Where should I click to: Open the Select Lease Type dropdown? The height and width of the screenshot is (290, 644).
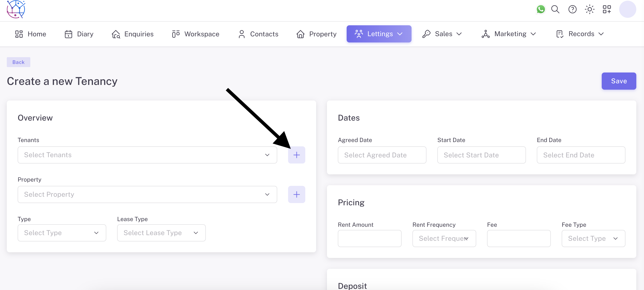(161, 233)
